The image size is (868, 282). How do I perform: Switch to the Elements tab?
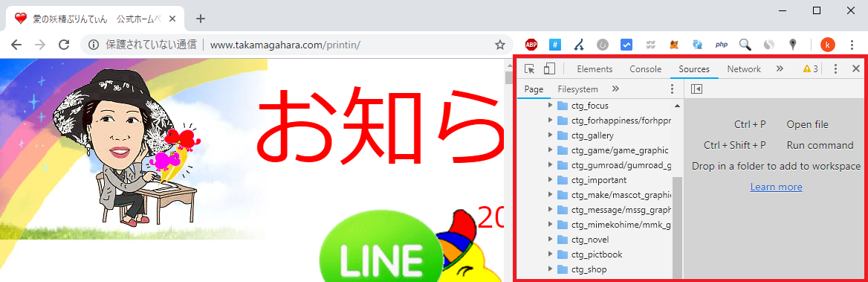(x=595, y=68)
